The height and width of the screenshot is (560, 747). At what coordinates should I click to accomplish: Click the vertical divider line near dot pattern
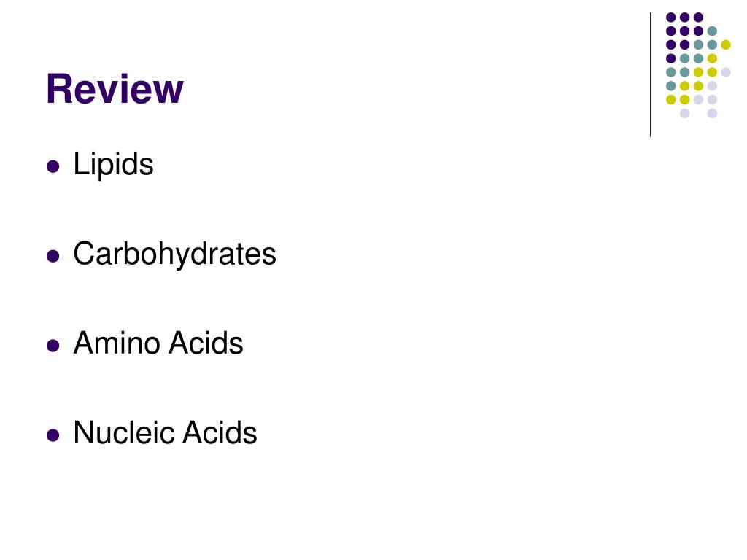650,75
